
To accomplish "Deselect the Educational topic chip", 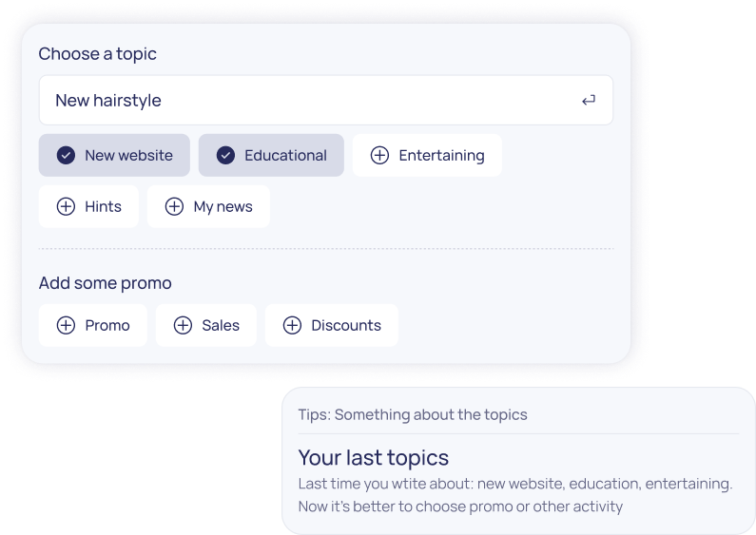I will (x=272, y=156).
